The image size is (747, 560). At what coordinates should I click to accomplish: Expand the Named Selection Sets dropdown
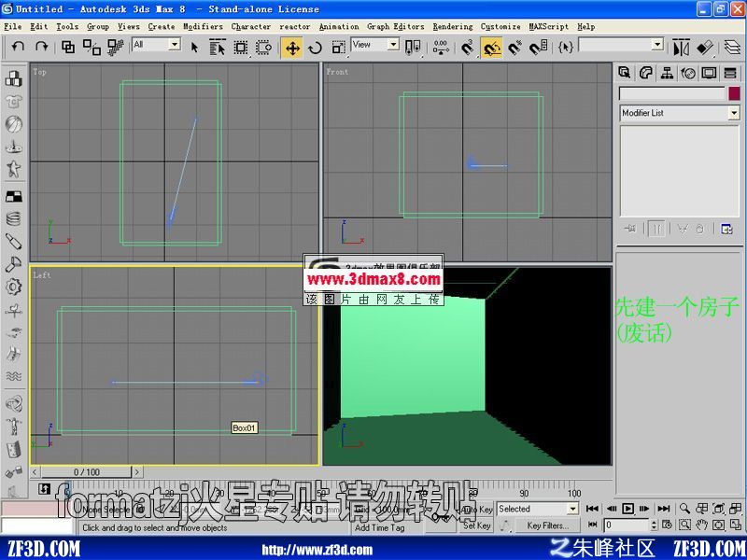coord(657,45)
